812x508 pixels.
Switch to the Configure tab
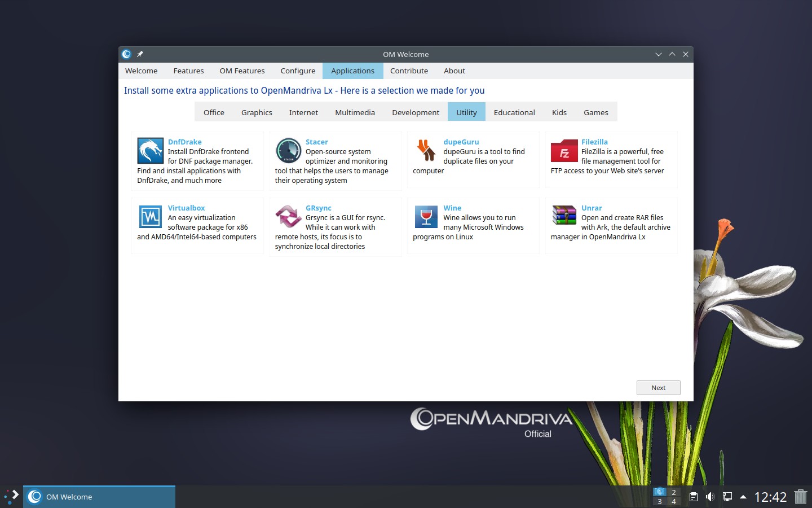[298, 71]
